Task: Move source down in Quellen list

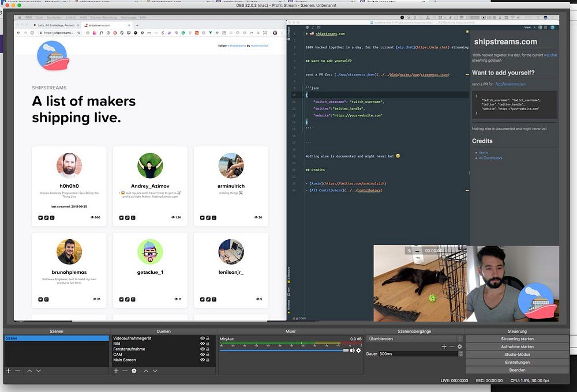Action: pyautogui.click(x=155, y=371)
